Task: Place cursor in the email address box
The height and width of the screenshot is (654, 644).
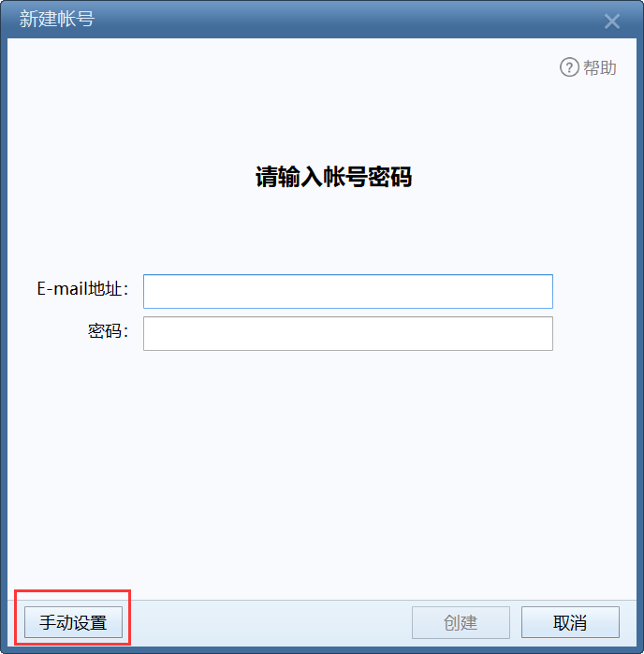Action: [348, 292]
